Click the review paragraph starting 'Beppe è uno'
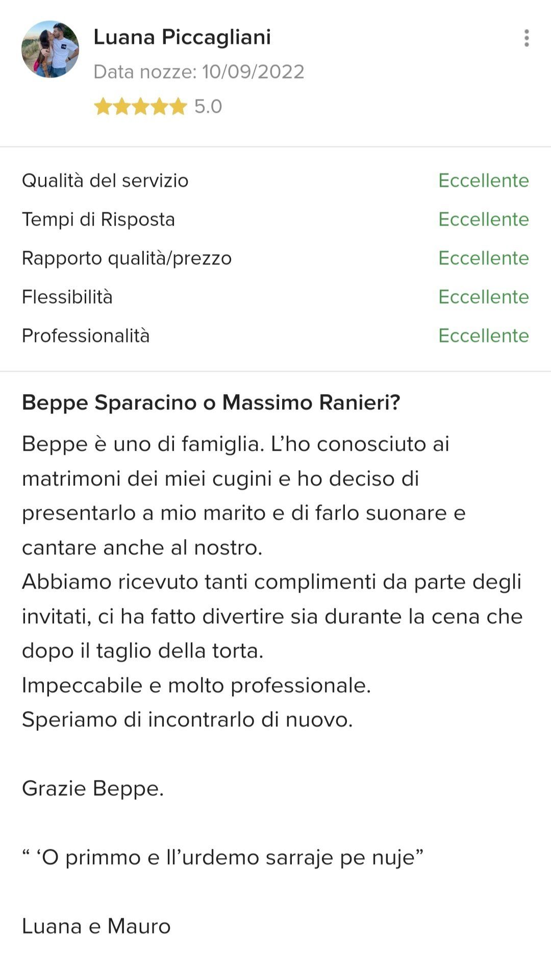The image size is (551, 980). coord(244,496)
